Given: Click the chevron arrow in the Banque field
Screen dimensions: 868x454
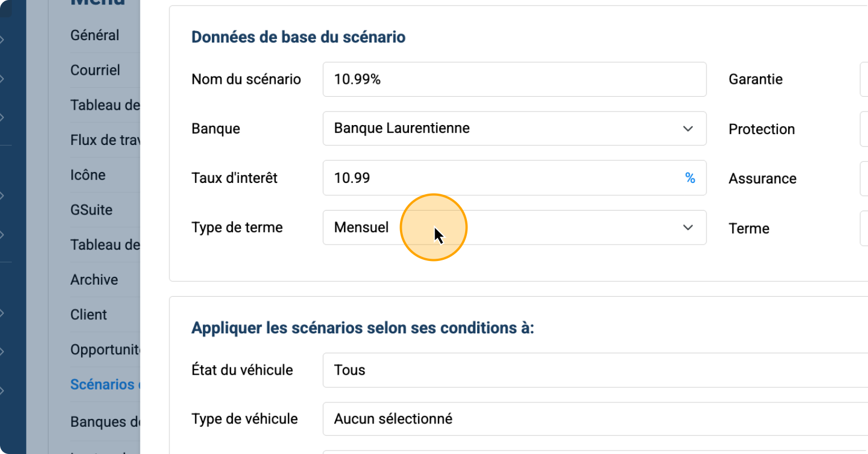Looking at the screenshot, I should (688, 129).
